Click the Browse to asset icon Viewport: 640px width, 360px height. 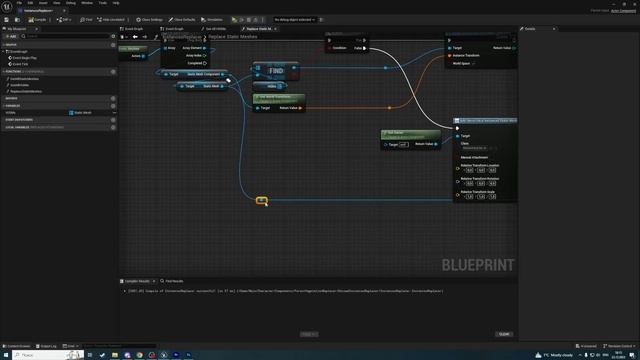[17, 20]
